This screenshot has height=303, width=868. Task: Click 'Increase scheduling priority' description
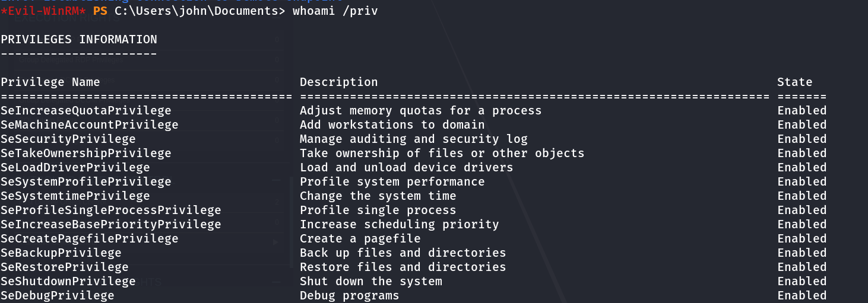pos(400,225)
